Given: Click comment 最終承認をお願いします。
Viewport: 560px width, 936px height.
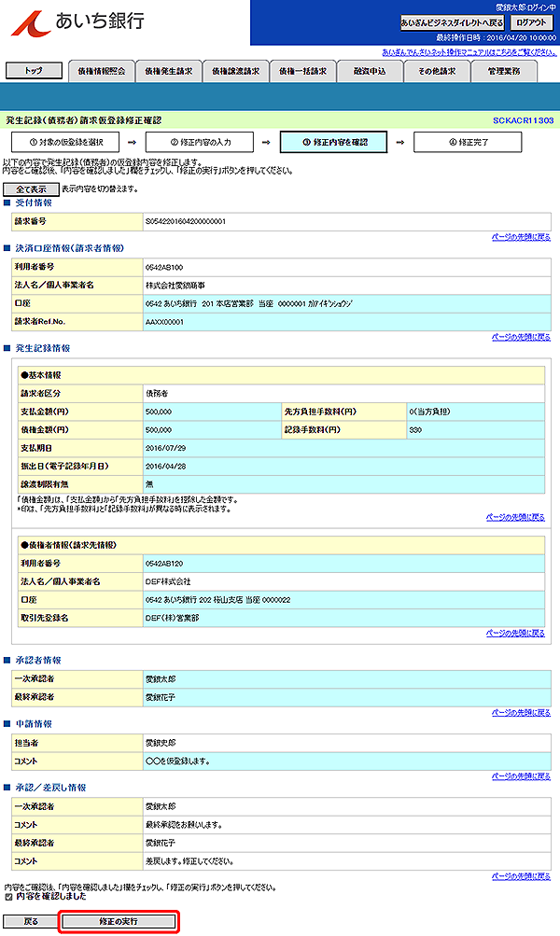Looking at the screenshot, I should [x=184, y=825].
